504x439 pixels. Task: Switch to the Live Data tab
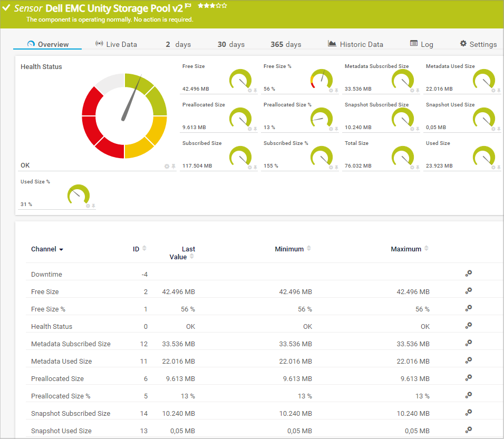point(116,44)
